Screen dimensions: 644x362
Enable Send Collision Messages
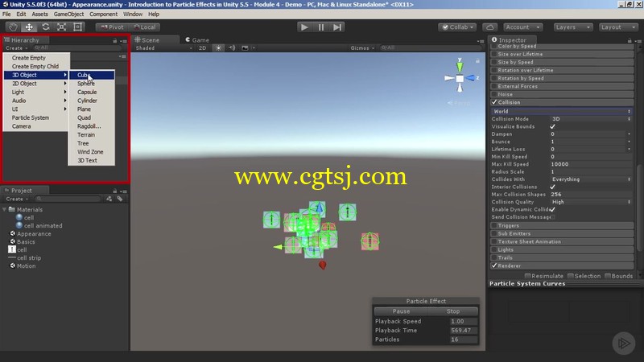tap(553, 217)
